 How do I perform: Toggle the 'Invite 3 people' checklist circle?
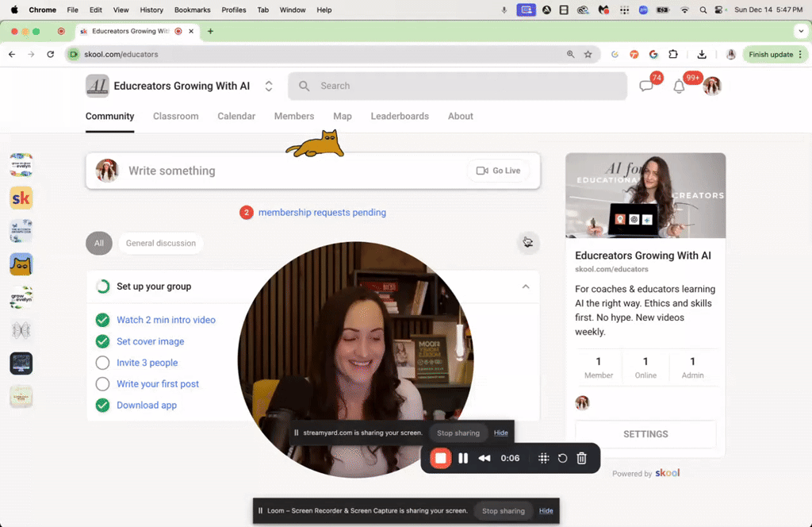[x=102, y=363]
